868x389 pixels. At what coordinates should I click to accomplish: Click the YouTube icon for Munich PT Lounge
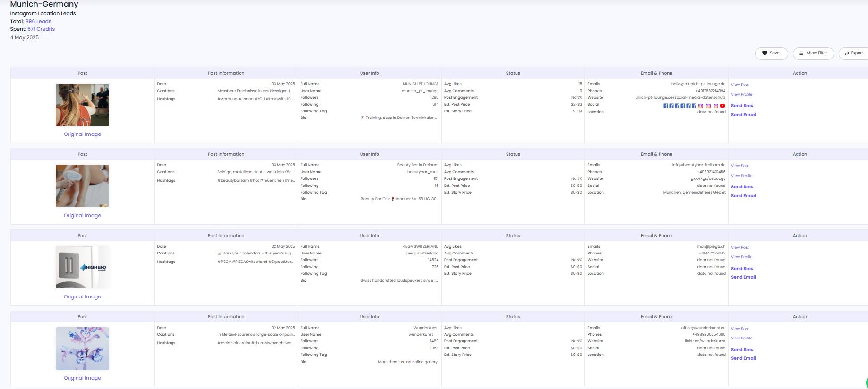[722, 106]
